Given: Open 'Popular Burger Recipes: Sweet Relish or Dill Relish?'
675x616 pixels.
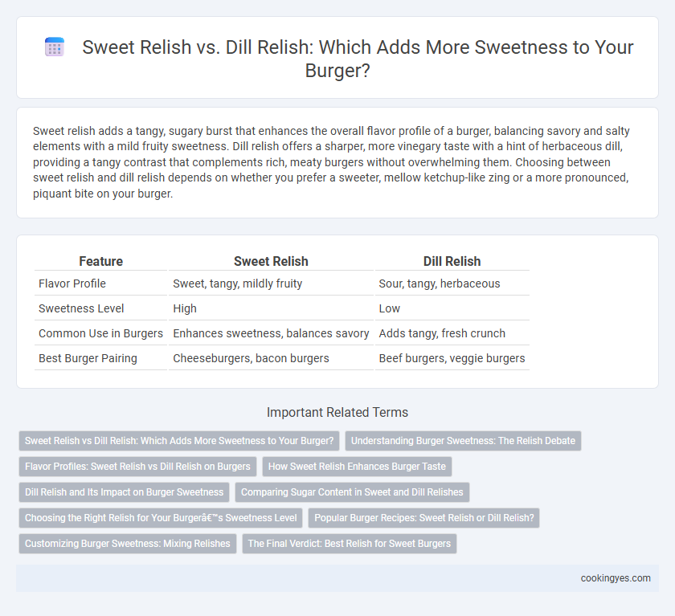Looking at the screenshot, I should pos(424,518).
